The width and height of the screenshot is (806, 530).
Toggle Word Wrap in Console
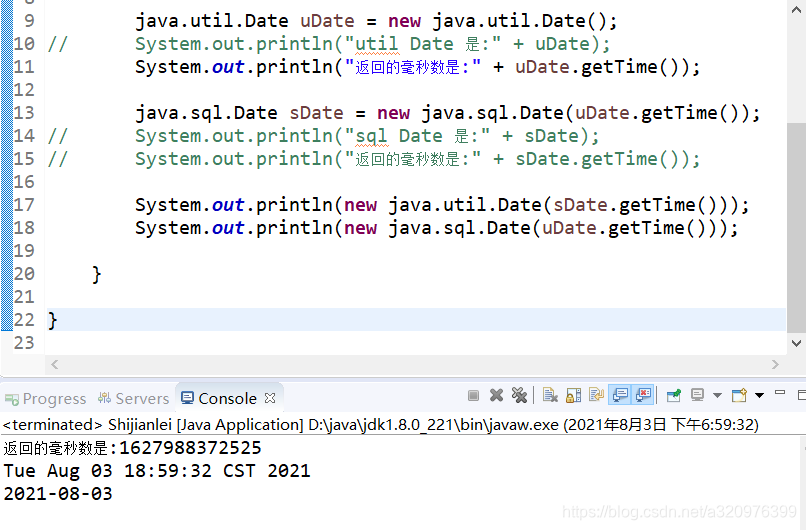point(596,395)
